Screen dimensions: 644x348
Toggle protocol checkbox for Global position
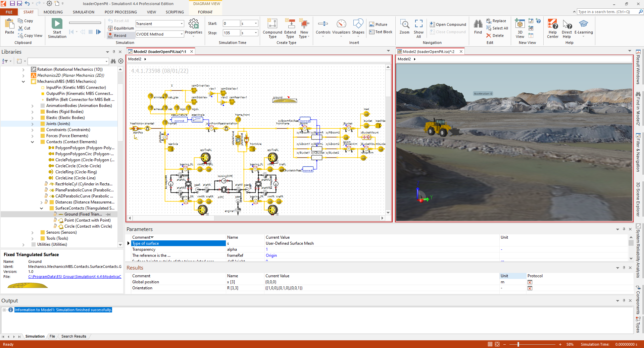530,282
